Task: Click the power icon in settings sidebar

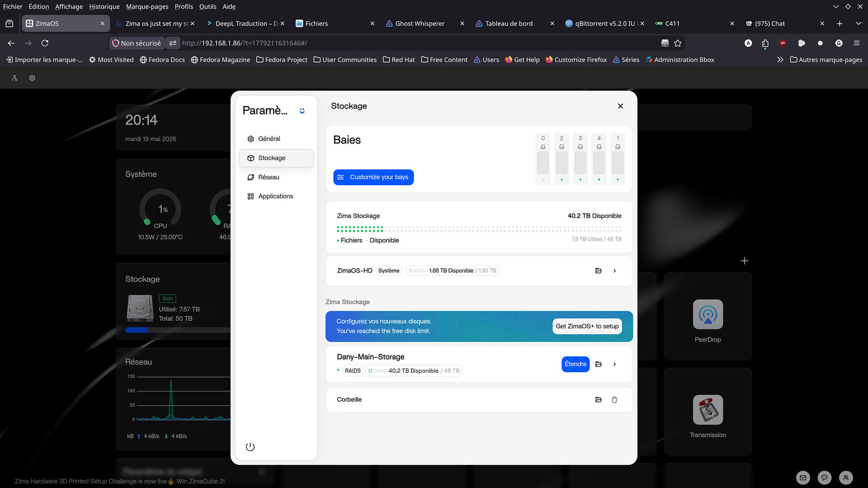Action: point(250,447)
